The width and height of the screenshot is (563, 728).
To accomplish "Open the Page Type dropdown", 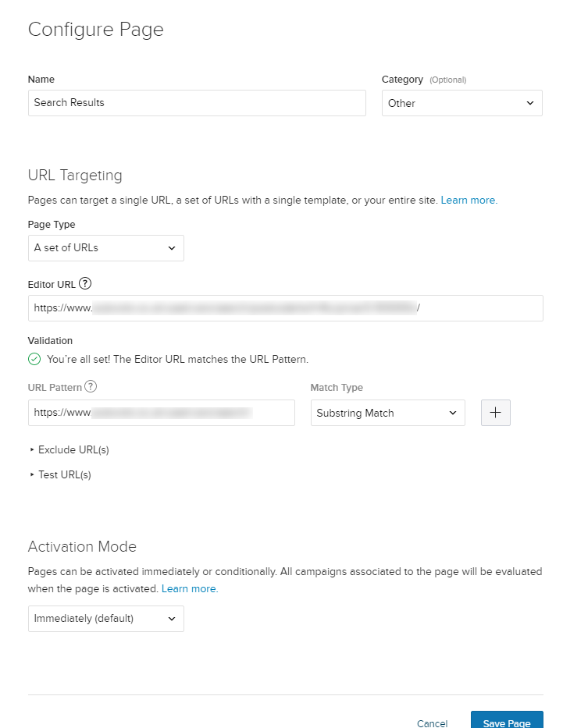I will coord(105,248).
